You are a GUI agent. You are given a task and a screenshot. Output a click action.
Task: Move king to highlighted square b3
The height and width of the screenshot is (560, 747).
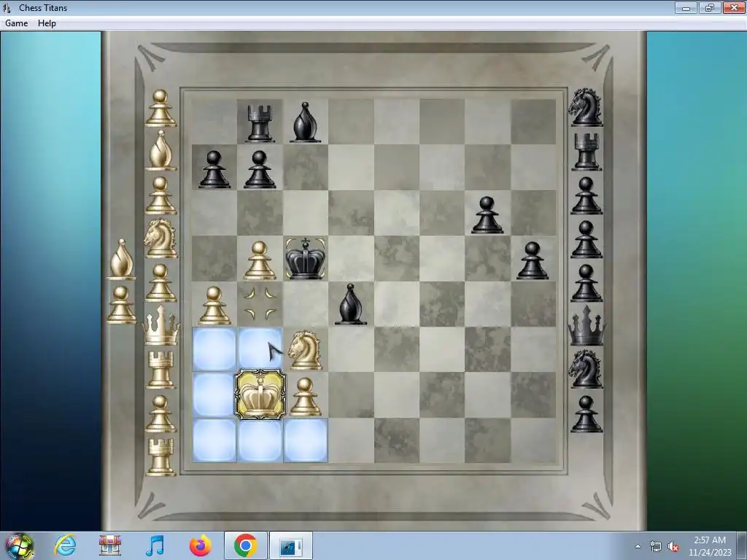pos(260,349)
